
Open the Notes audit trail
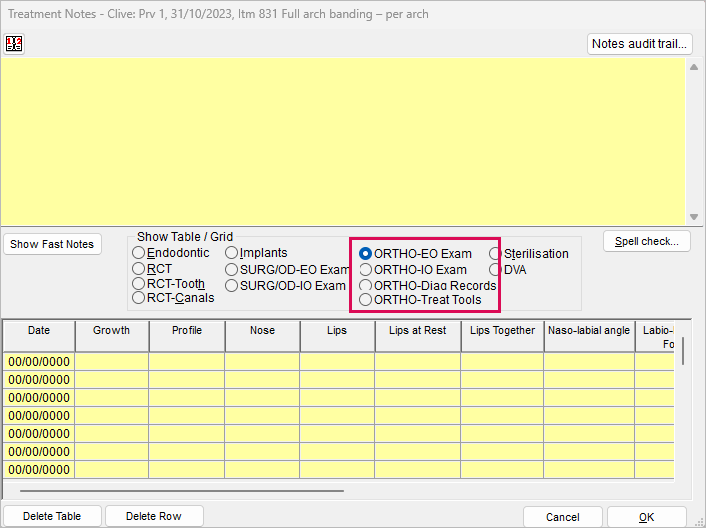[640, 44]
